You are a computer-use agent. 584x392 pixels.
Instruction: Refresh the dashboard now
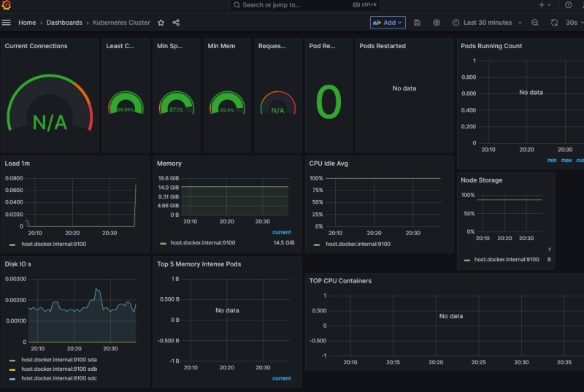555,23
